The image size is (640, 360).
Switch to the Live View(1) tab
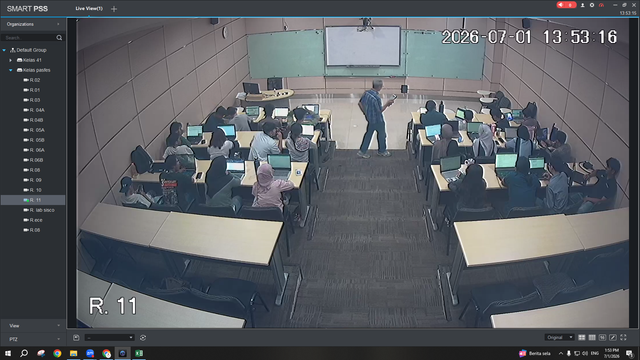[89, 9]
